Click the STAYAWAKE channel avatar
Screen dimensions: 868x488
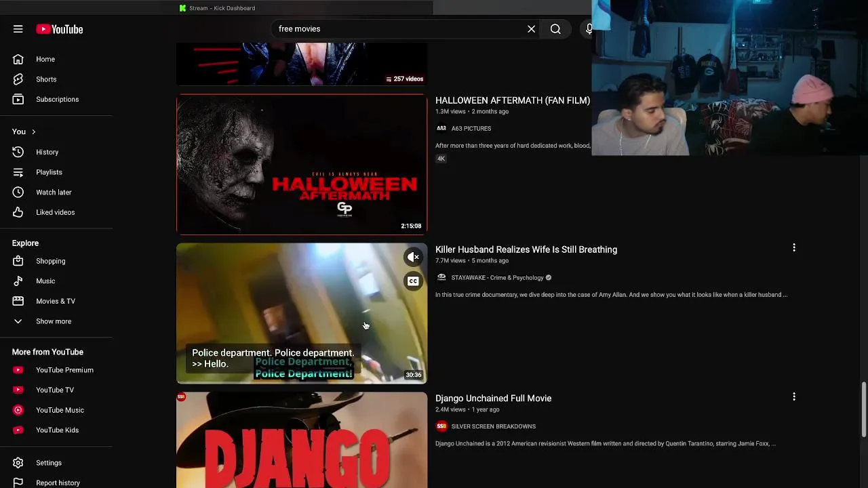click(441, 277)
